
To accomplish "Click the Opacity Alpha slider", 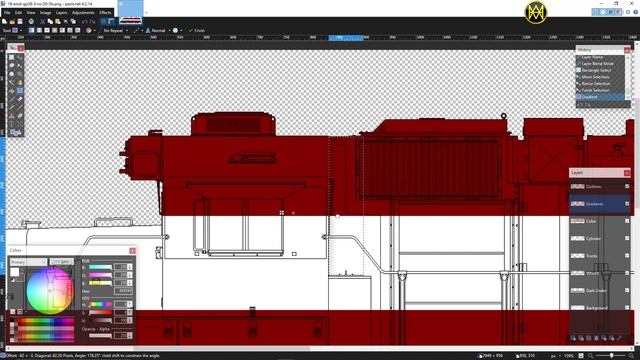I will [100, 336].
